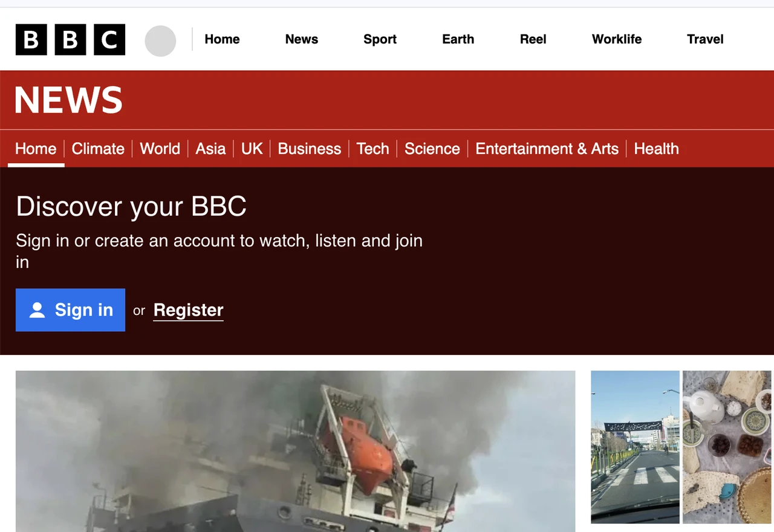The height and width of the screenshot is (532, 774).
Task: Open the Asia news tab
Action: pos(210,149)
